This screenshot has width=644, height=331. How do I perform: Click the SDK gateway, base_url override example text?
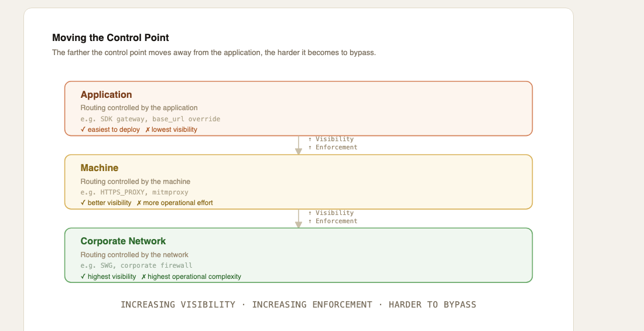click(150, 119)
